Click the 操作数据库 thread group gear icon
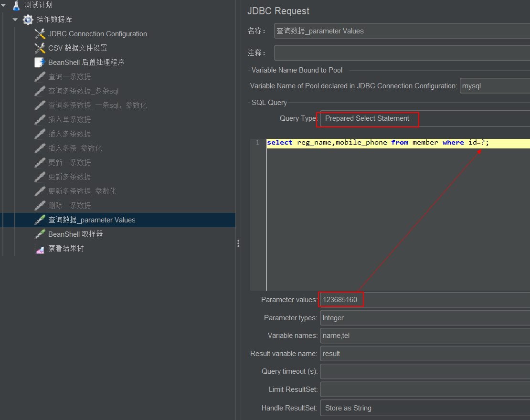Viewport: 530px width, 420px height. (28, 20)
